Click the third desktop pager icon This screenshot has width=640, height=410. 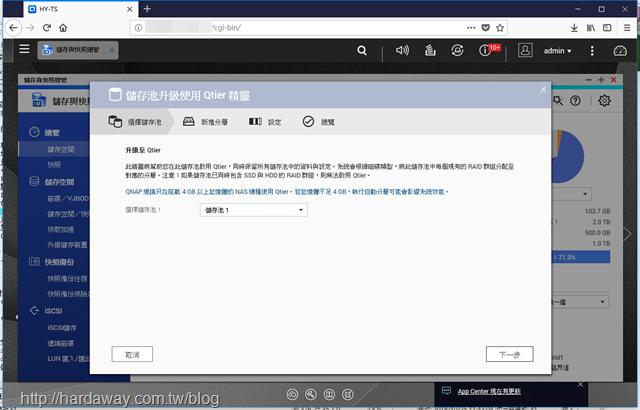pos(329,394)
